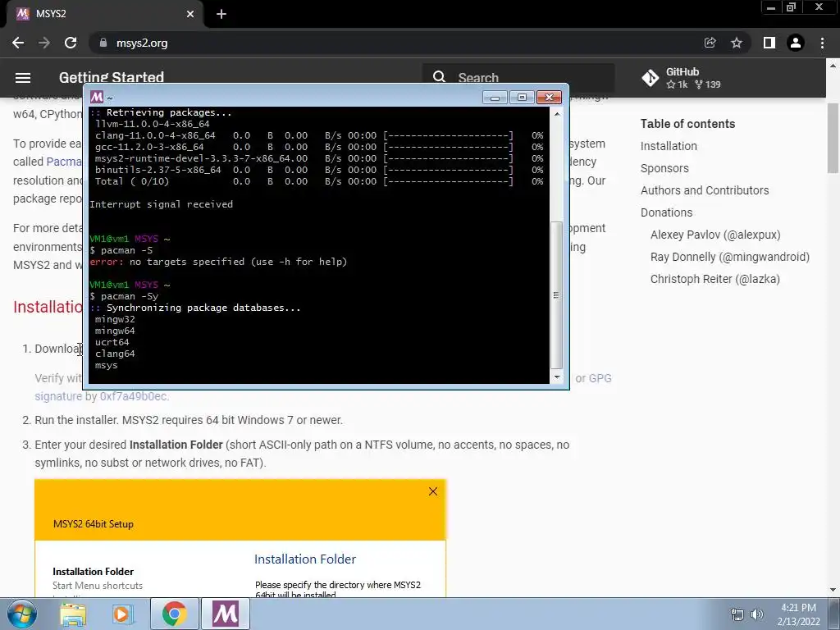Switch to MSYS2 terminal in taskbar
This screenshot has height=630, width=840.
[226, 614]
